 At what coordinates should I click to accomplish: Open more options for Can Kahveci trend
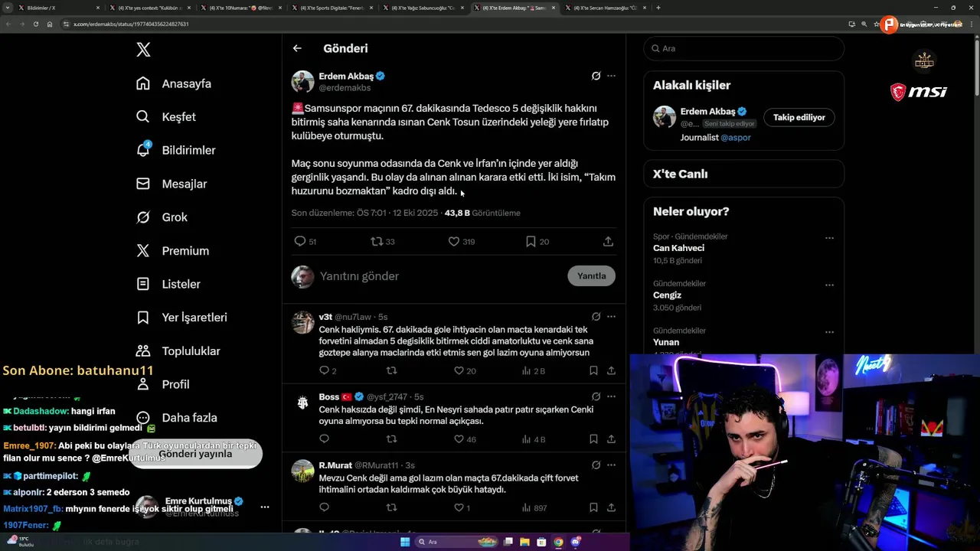[829, 238]
